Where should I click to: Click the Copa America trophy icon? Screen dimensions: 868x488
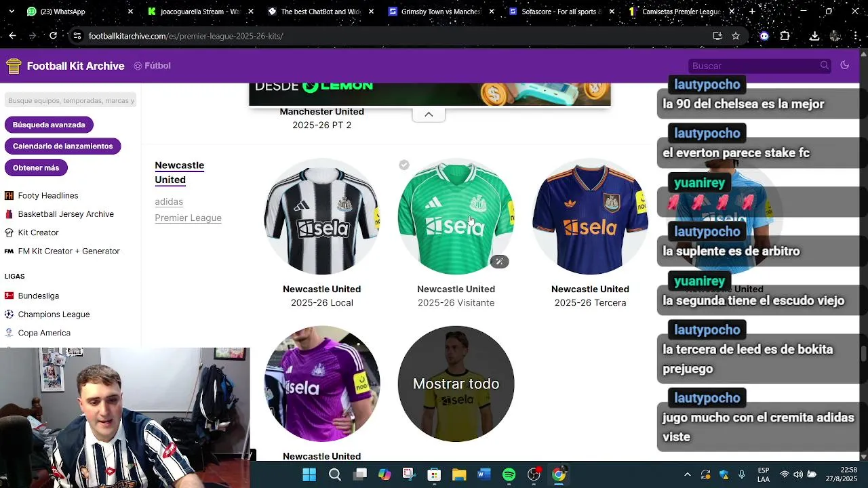9,333
